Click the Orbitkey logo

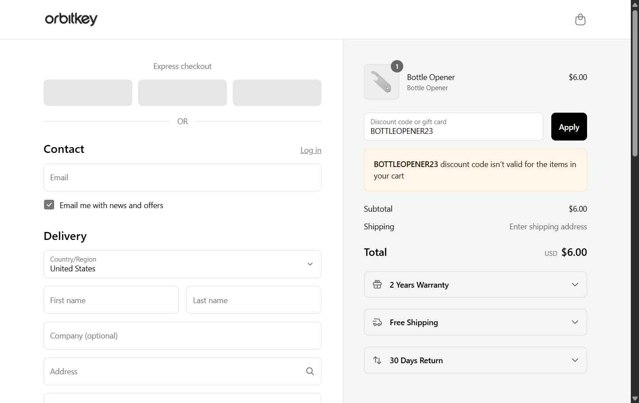(x=71, y=19)
